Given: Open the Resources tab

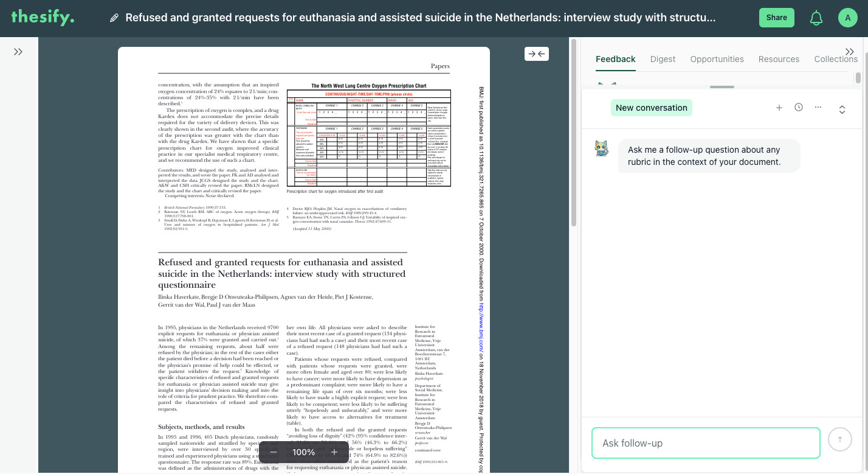Looking at the screenshot, I should point(779,59).
